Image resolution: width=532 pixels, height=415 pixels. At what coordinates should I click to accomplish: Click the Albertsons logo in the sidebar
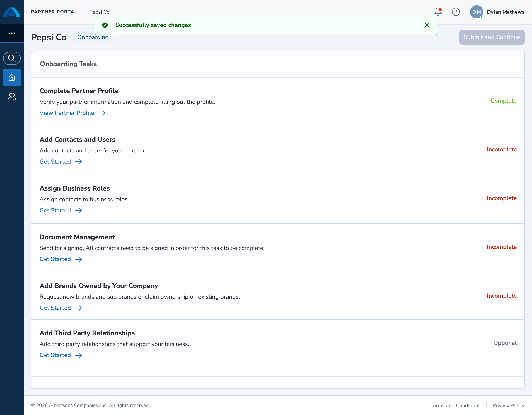(12, 12)
